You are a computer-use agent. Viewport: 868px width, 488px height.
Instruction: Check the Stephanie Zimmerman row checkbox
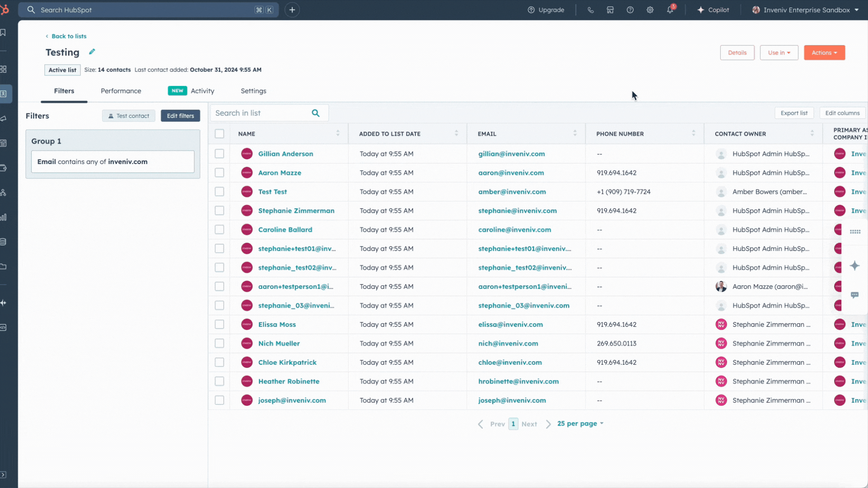point(219,211)
